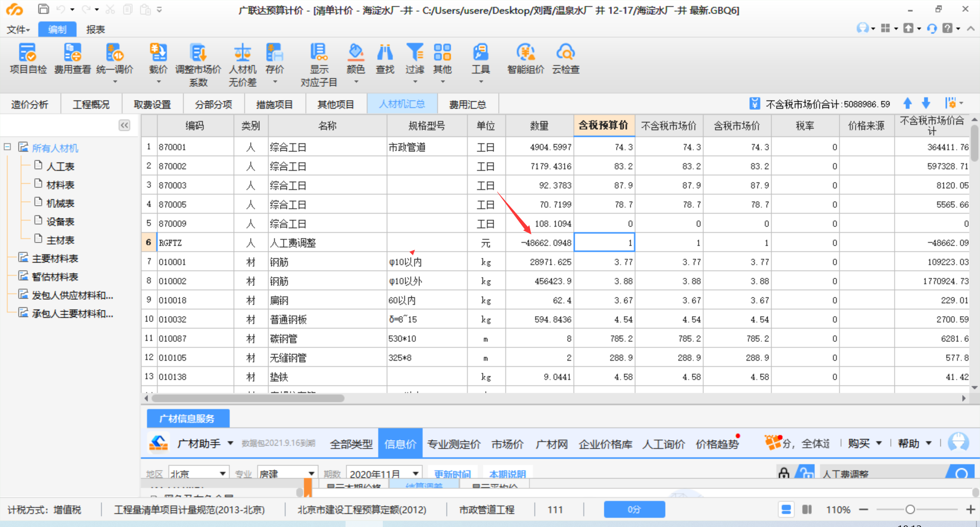980x527 pixels.
Task: Click the blue move-down arrow
Action: [926, 104]
